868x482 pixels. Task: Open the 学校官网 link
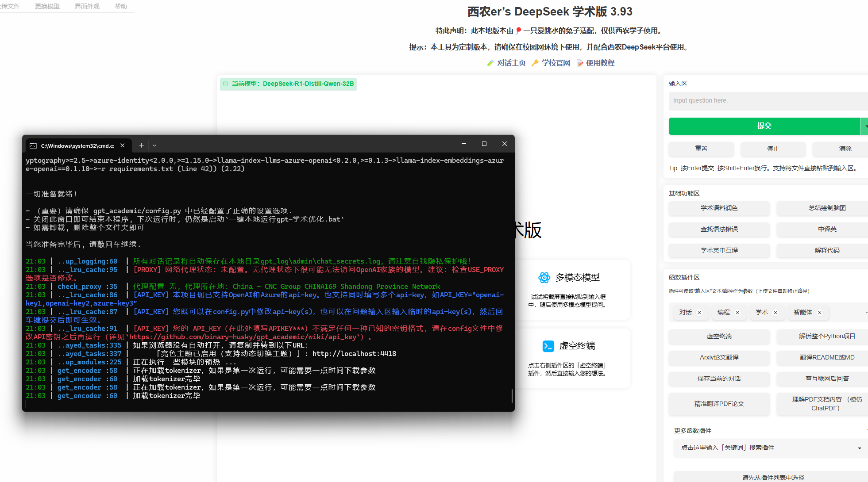(556, 63)
